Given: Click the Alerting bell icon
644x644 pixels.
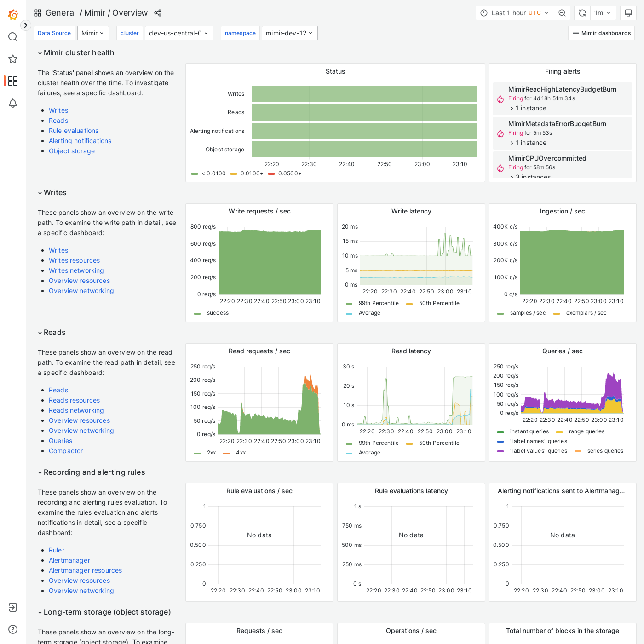Looking at the screenshot, I should tap(13, 103).
